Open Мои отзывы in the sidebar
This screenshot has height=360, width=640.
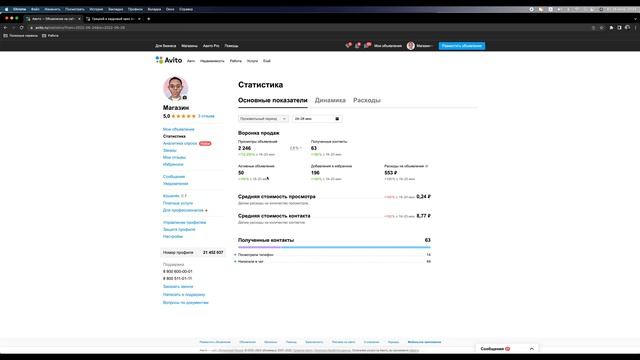pos(174,157)
